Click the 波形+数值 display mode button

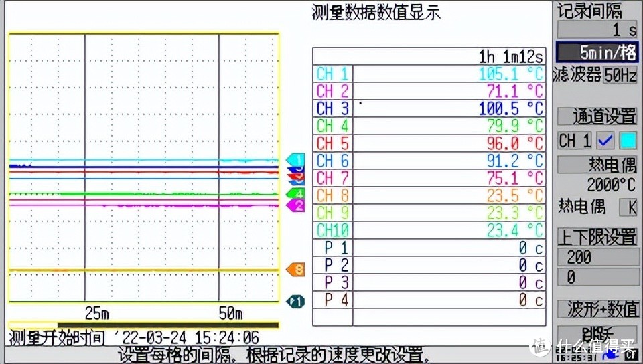click(x=598, y=309)
